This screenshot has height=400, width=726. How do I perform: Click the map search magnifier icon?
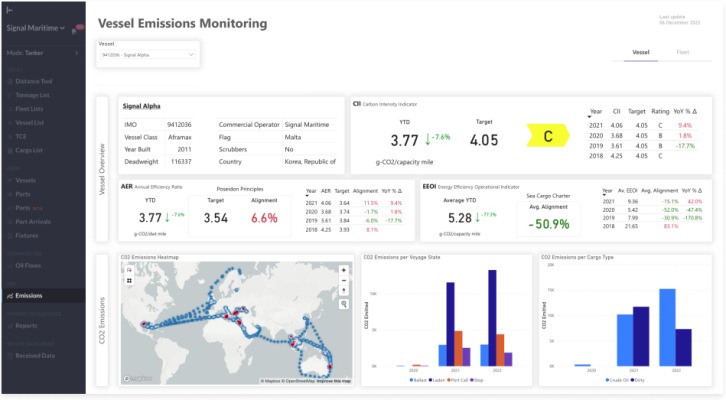[344, 303]
